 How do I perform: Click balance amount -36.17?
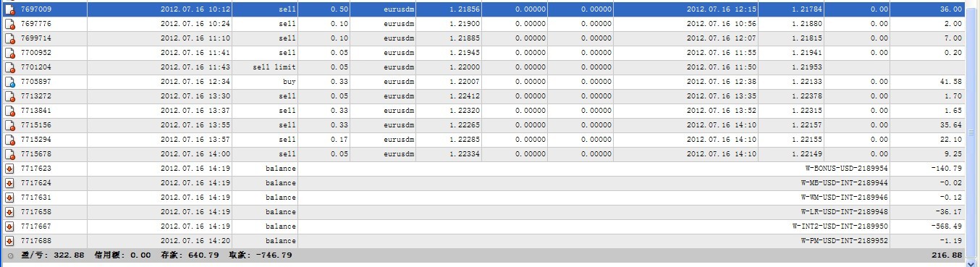click(949, 212)
